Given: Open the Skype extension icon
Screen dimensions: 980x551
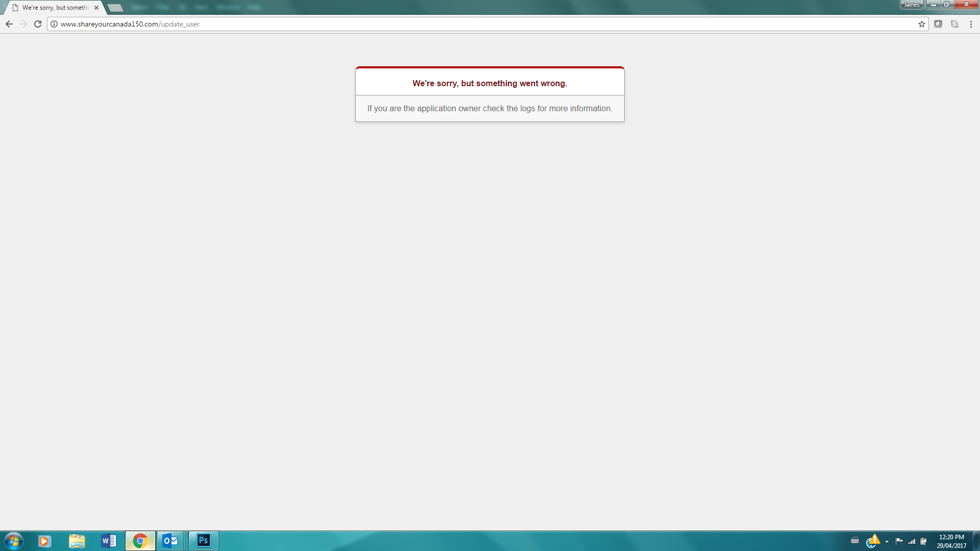Looking at the screenshot, I should click(954, 24).
